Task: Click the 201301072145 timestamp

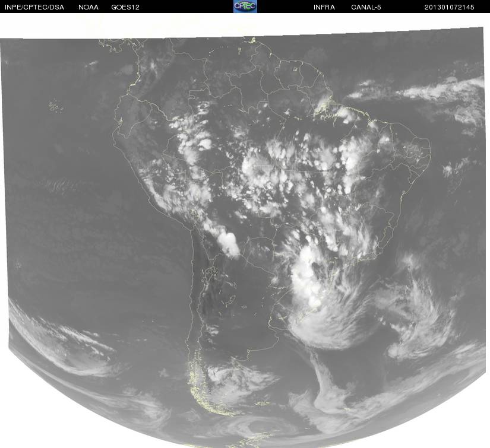Action: (x=450, y=7)
